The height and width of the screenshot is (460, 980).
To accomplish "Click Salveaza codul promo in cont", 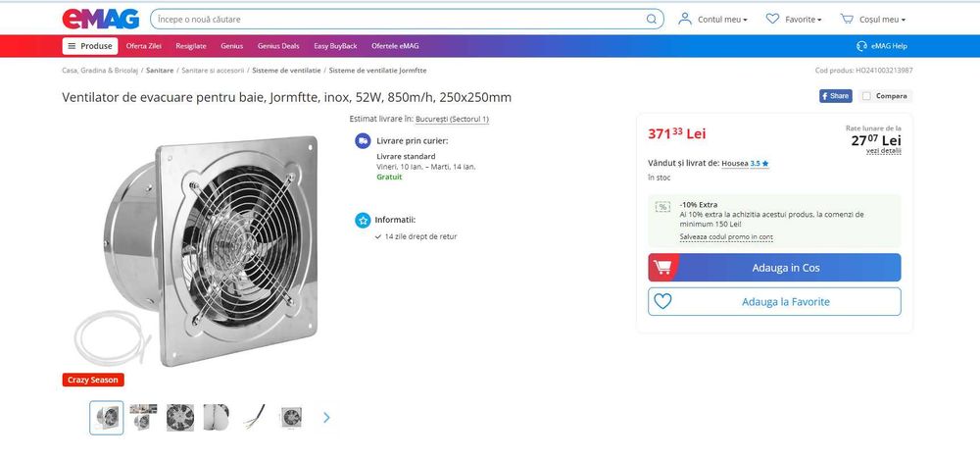I will (725, 236).
